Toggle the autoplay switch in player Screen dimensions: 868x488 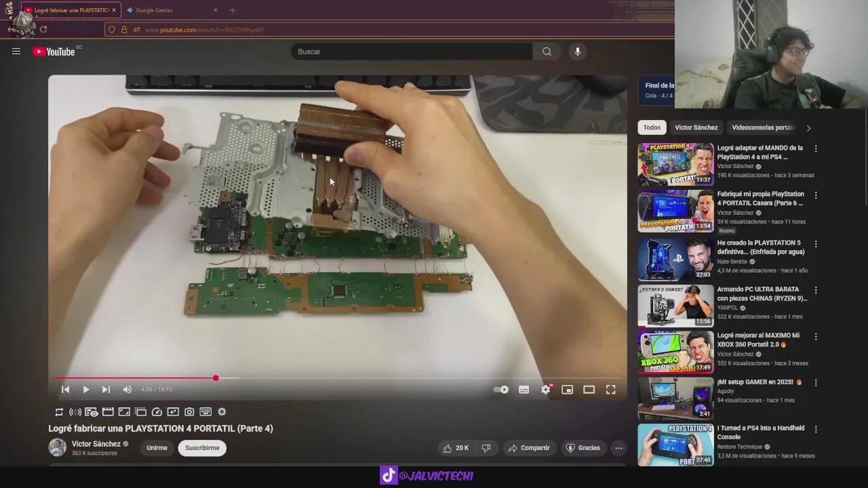click(x=501, y=389)
